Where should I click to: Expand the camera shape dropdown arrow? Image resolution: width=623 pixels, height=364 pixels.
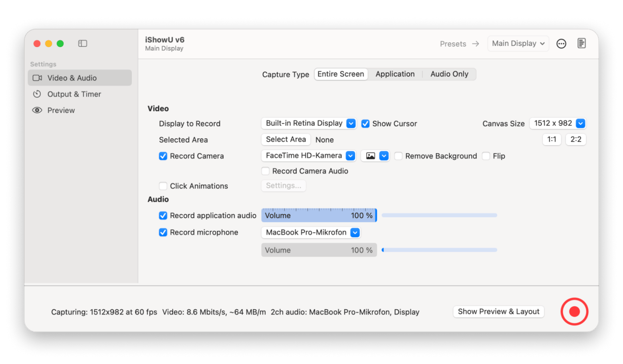pyautogui.click(x=384, y=156)
